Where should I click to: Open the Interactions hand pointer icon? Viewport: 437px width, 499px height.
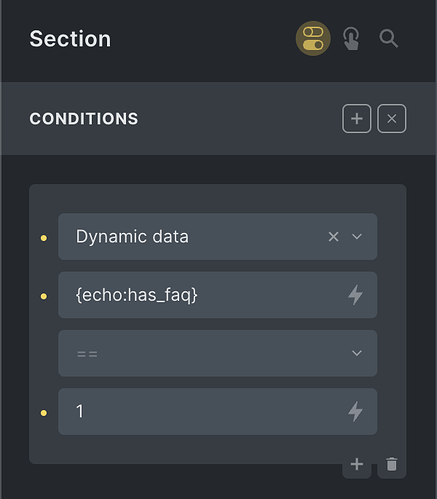click(x=351, y=39)
